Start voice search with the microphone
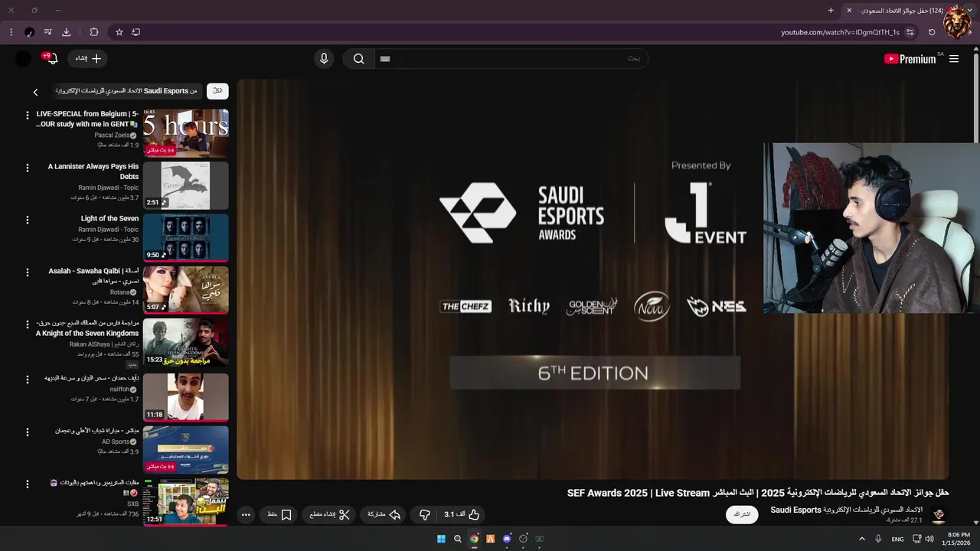Screen dimensions: 980x551 [324, 59]
